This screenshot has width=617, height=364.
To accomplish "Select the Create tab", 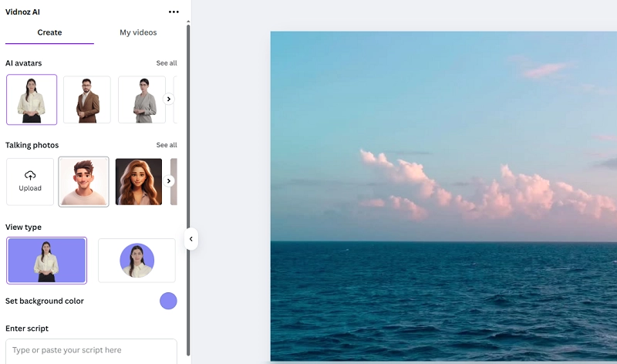I will (49, 32).
